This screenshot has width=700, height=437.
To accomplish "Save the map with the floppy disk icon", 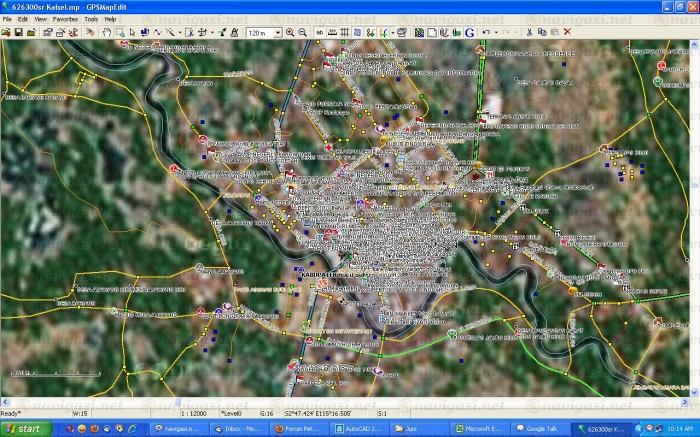I will pyautogui.click(x=19, y=32).
